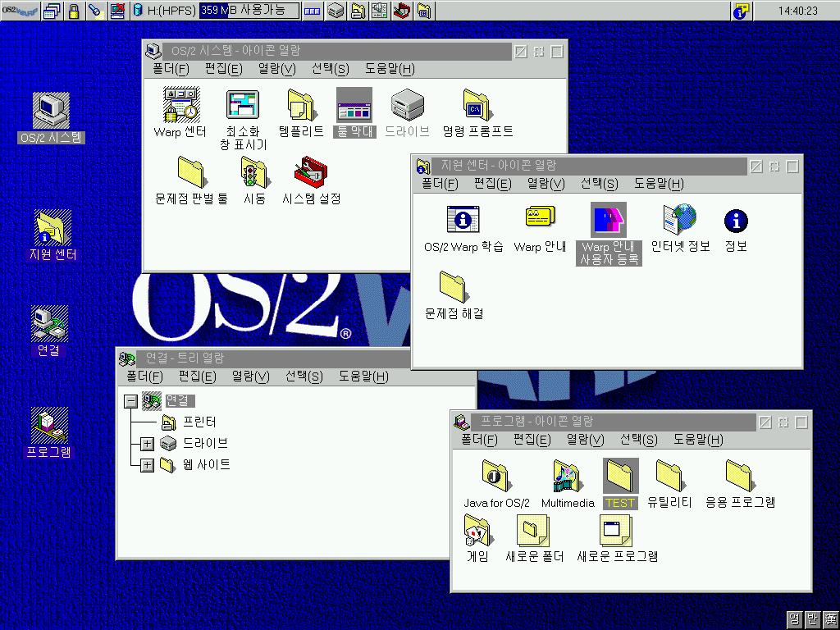Select the 프로그램 desktop icon
This screenshot has width=840, height=630.
[48, 432]
